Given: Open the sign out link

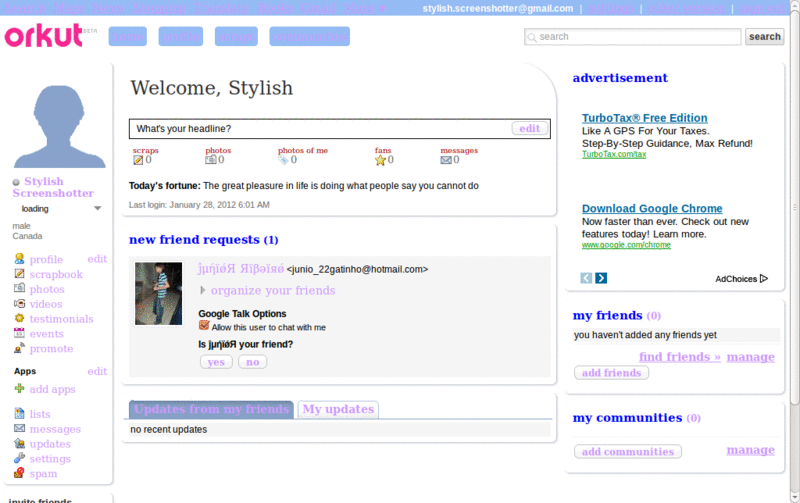Looking at the screenshot, I should point(763,8).
